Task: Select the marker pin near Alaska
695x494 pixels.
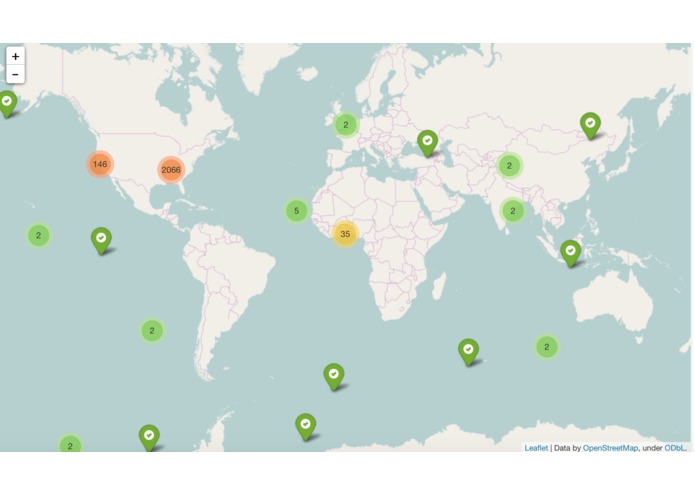Action: pos(7,104)
